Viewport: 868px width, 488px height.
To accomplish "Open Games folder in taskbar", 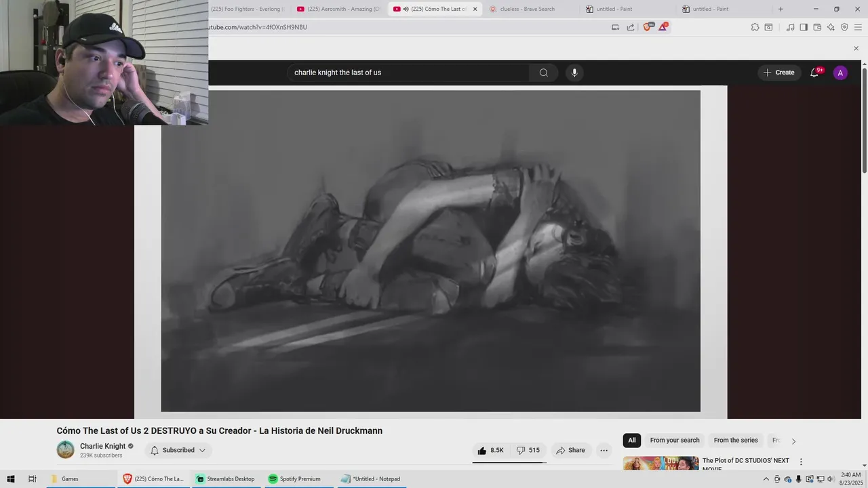I will (x=81, y=479).
